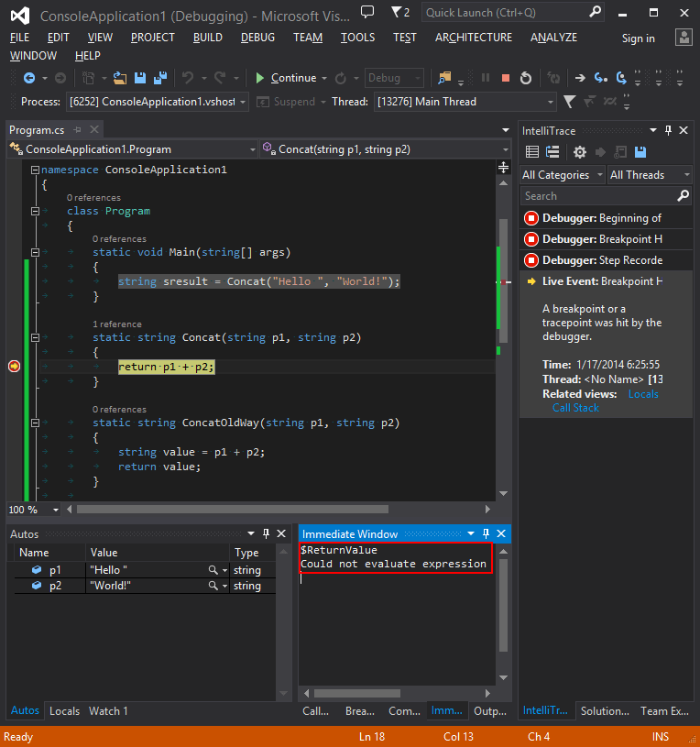
Task: Open IntelliTrace settings gear icon
Action: click(579, 152)
